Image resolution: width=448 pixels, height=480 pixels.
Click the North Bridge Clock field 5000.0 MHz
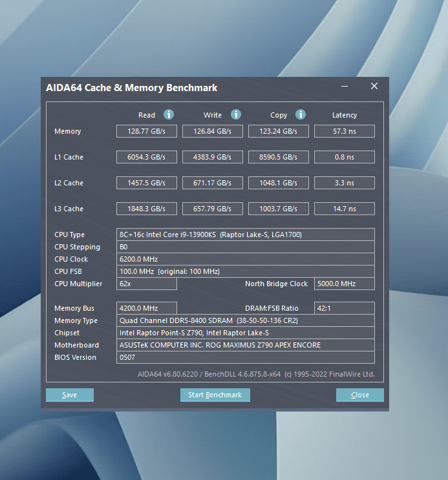345,284
